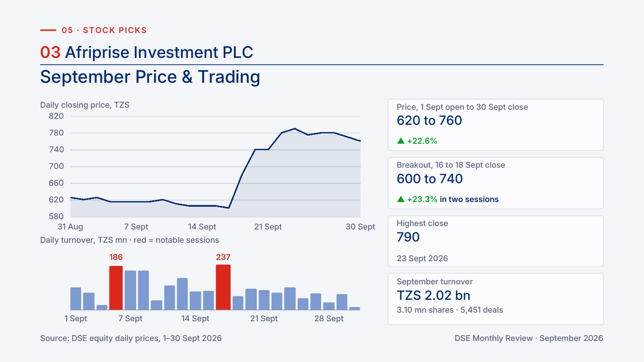
Task: Click the 820 value on the price axis
Action: tap(56, 116)
